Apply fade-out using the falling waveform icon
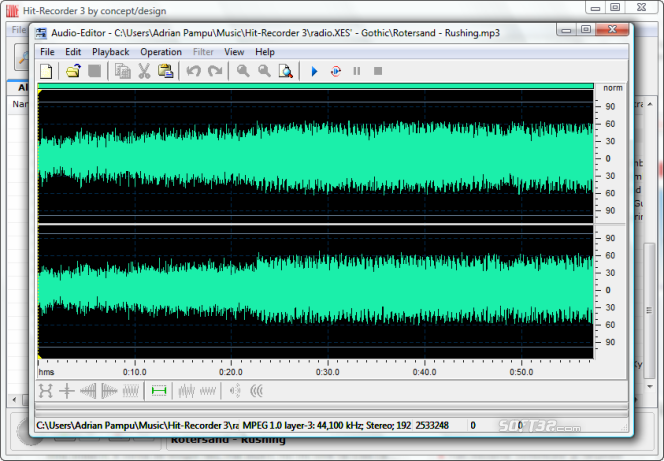The height and width of the screenshot is (461, 664). click(109, 391)
